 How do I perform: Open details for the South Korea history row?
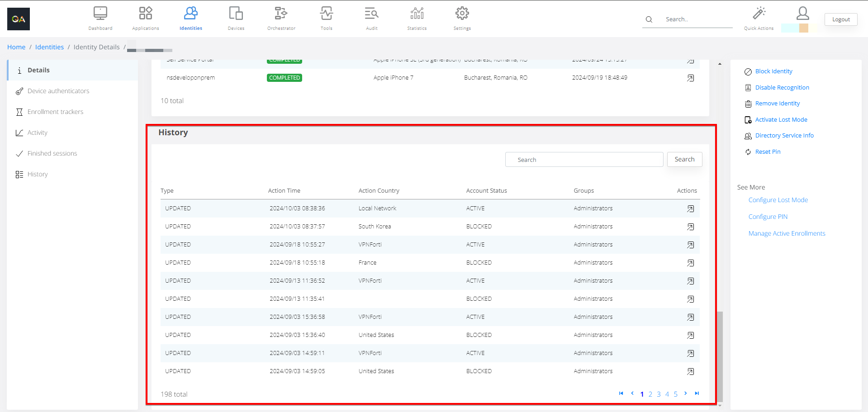tap(690, 227)
